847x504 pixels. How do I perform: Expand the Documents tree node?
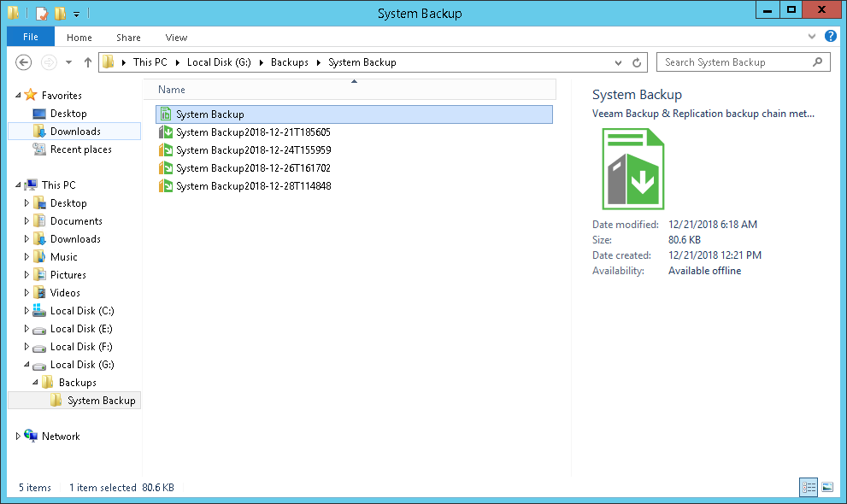tap(26, 220)
